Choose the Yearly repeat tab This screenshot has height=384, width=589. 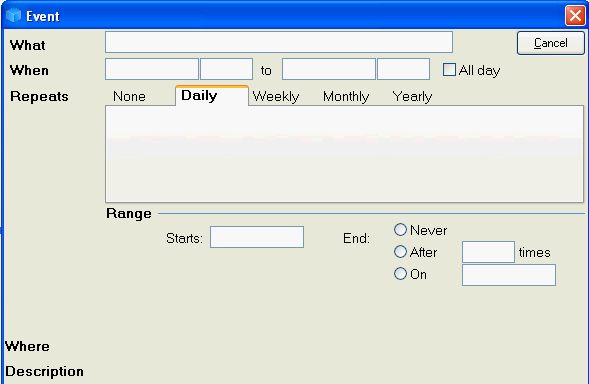click(x=412, y=97)
